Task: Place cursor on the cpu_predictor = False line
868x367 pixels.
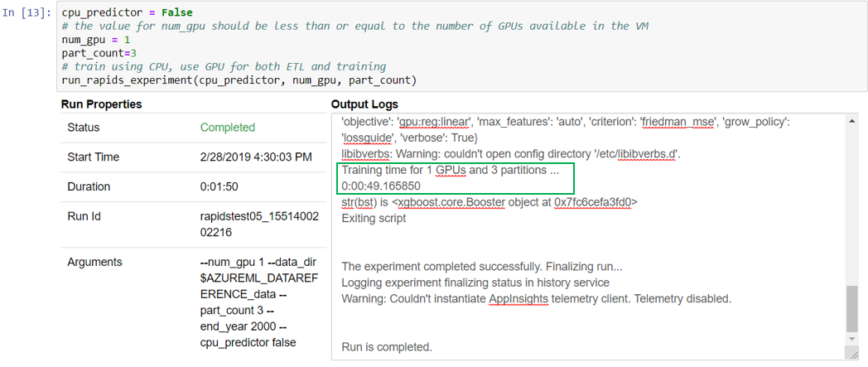Action: [x=127, y=14]
